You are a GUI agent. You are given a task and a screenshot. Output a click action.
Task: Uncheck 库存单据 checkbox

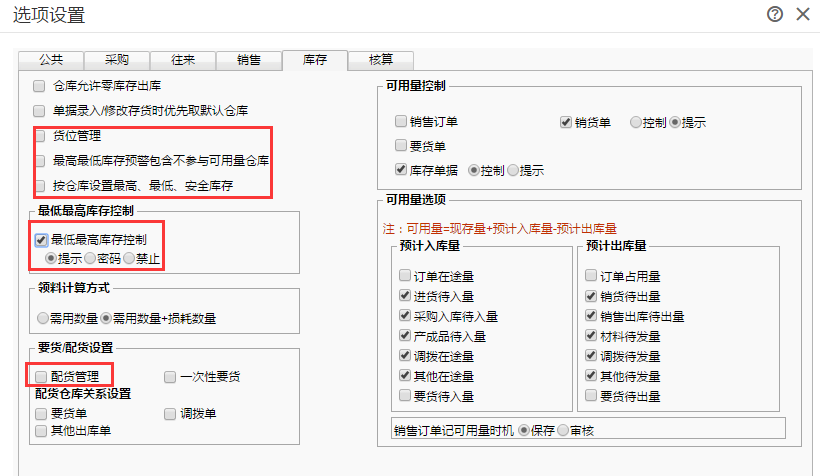coord(401,169)
